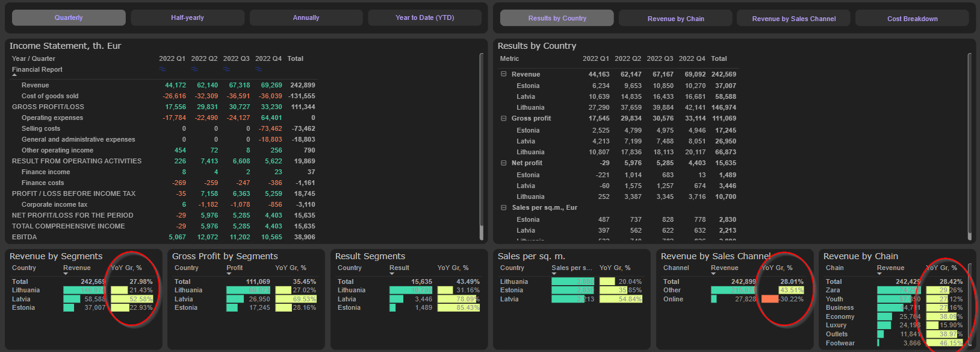
Task: Switch period to Half-yearly
Action: (187, 17)
